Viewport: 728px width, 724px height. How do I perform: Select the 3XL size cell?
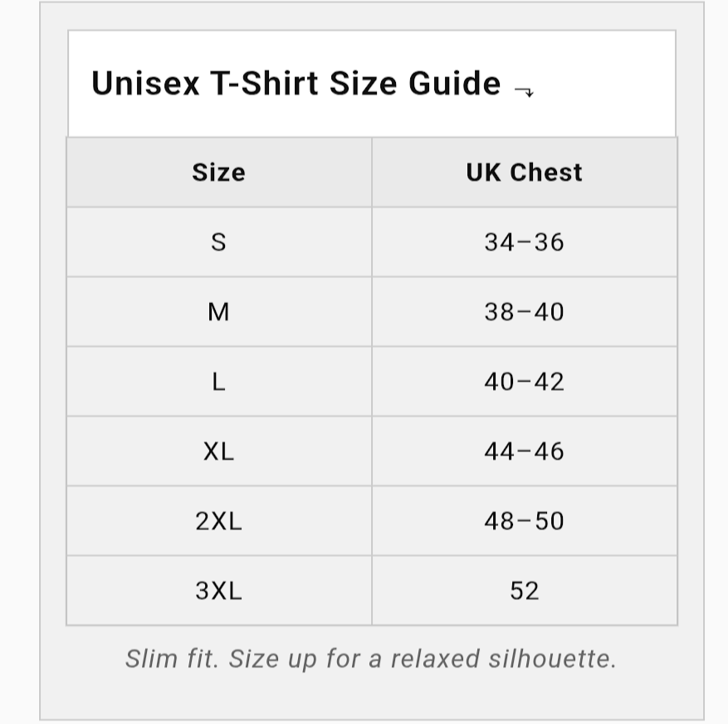click(x=218, y=590)
